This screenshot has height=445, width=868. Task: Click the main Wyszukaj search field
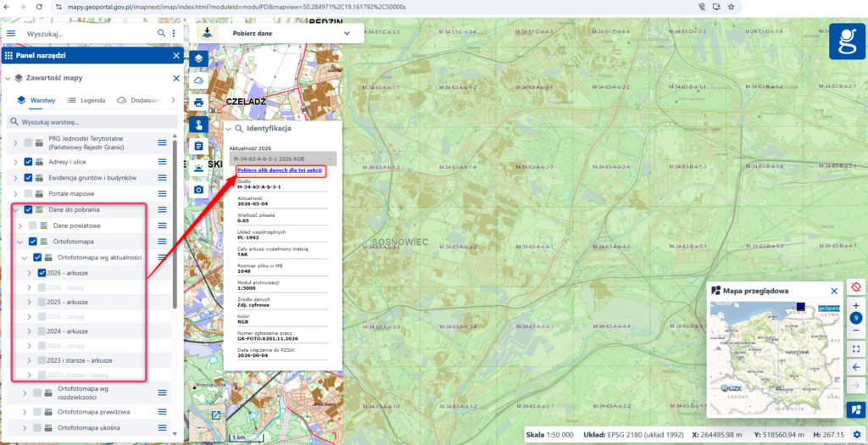click(88, 33)
